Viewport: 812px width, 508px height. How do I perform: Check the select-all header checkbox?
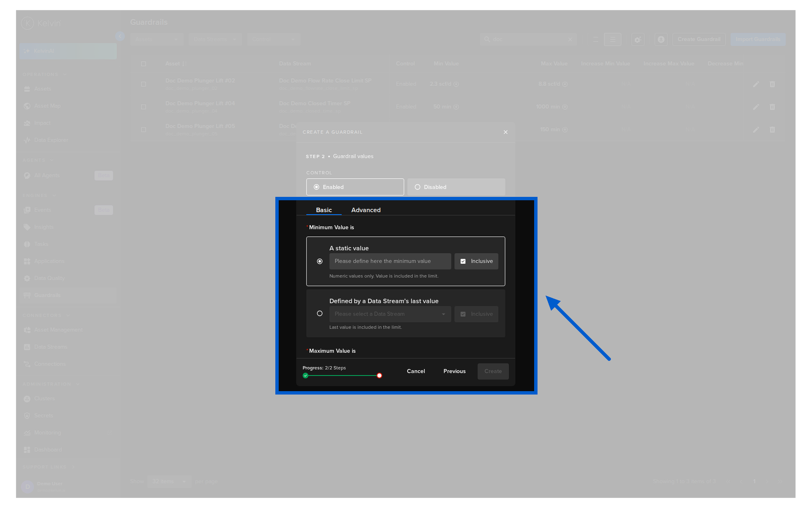143,64
